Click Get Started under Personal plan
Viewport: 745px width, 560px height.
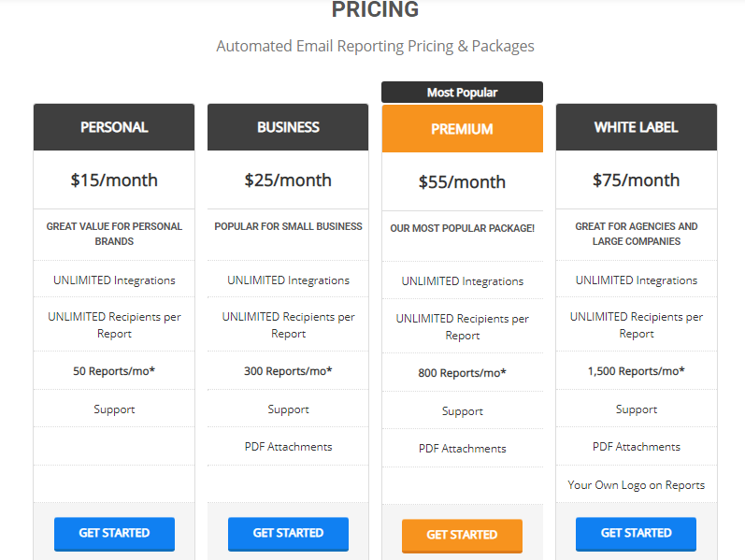[114, 534]
